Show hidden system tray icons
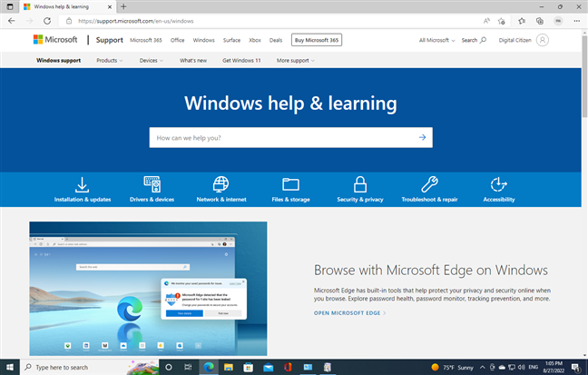The image size is (588, 375). (482, 367)
